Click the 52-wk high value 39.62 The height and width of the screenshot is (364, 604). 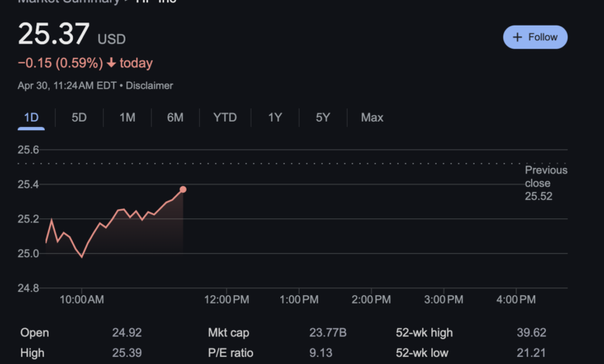531,332
